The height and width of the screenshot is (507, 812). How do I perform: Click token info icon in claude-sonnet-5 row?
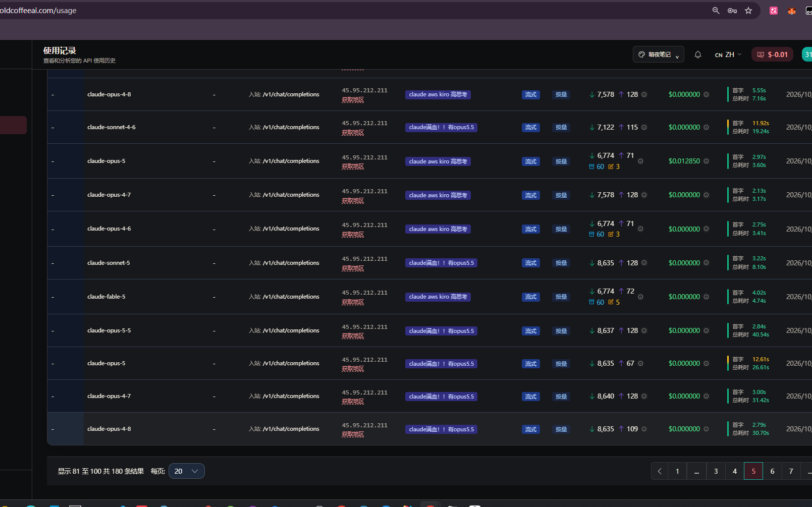point(644,263)
